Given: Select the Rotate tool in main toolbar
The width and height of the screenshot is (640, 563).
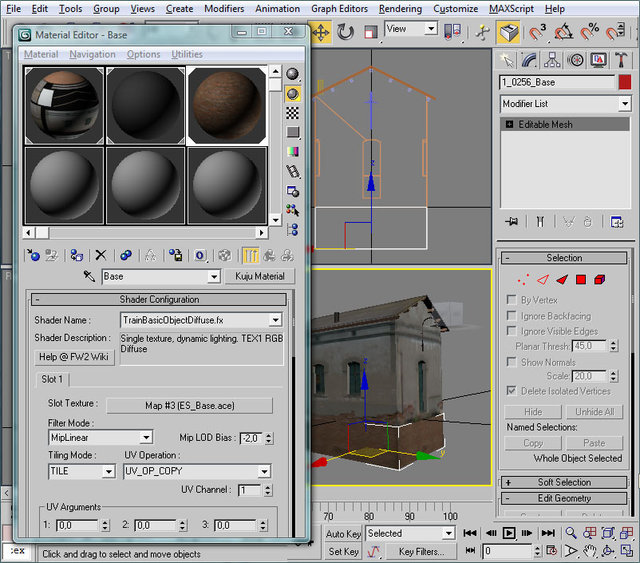Looking at the screenshot, I should 346,31.
